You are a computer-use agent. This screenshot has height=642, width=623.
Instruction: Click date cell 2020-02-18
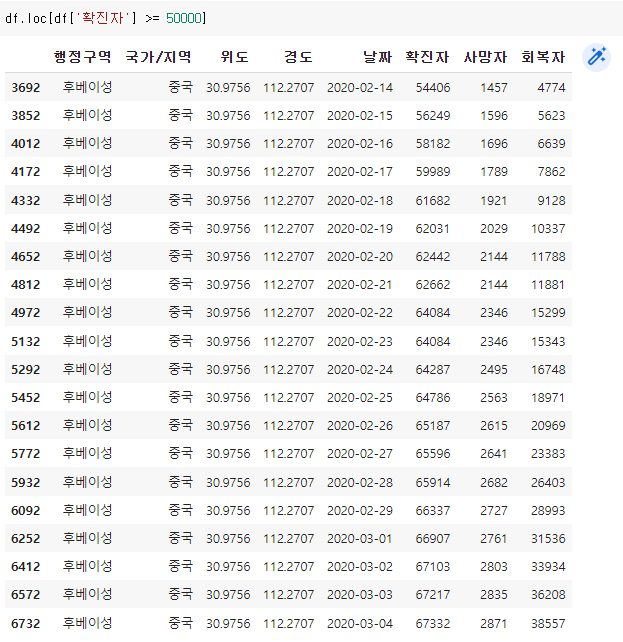pos(360,201)
